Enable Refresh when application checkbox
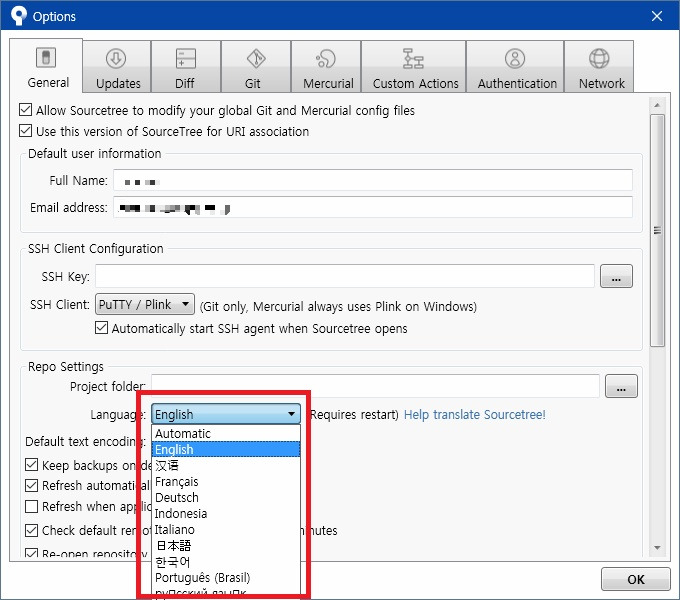Viewport: 680px width, 600px height. [31, 506]
